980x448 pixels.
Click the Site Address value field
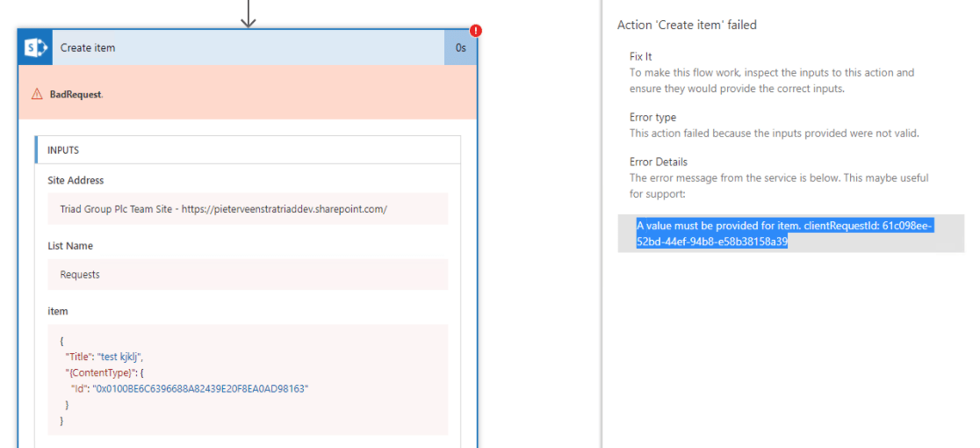249,209
